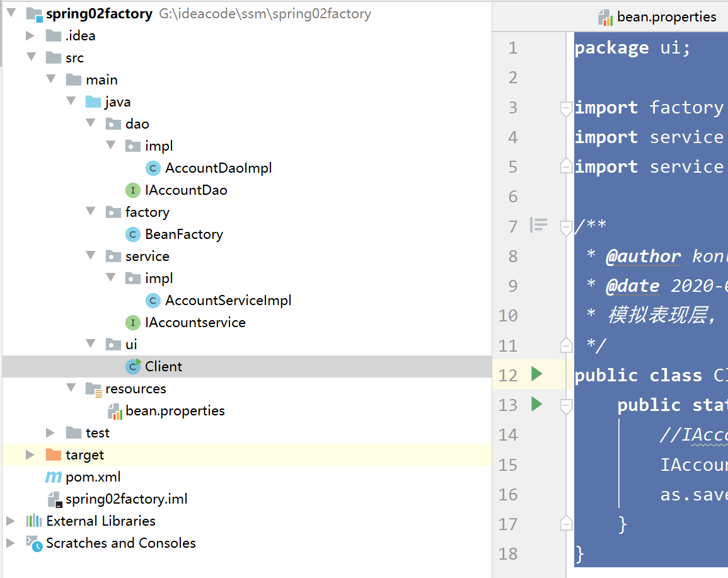The width and height of the screenshot is (728, 578).
Task: Expand the .idea folder
Action: [30, 36]
